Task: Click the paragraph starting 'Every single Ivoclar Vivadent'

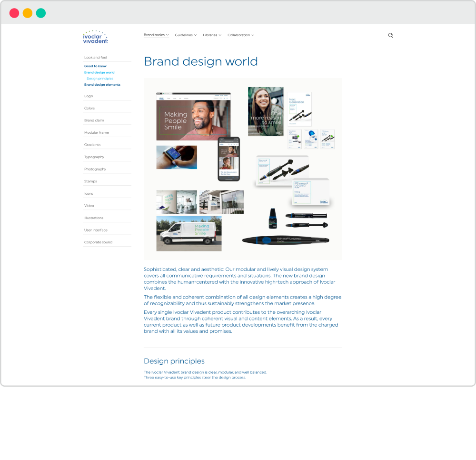Action: click(x=241, y=321)
